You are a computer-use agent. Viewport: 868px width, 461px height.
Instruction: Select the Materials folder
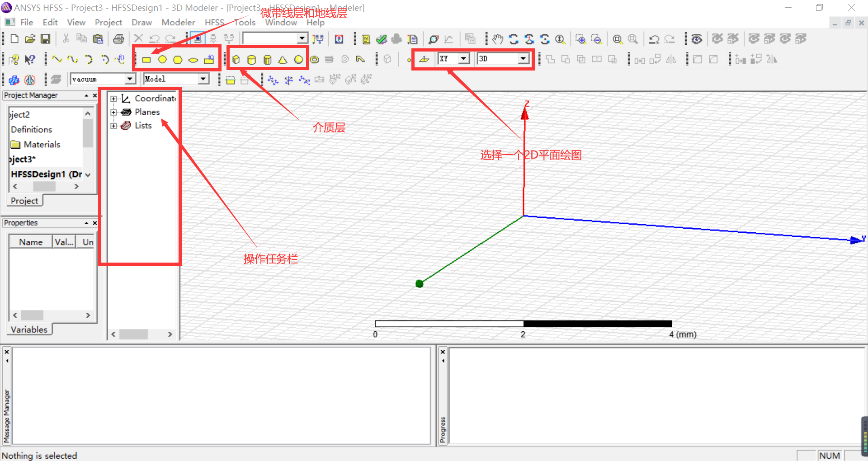35,145
